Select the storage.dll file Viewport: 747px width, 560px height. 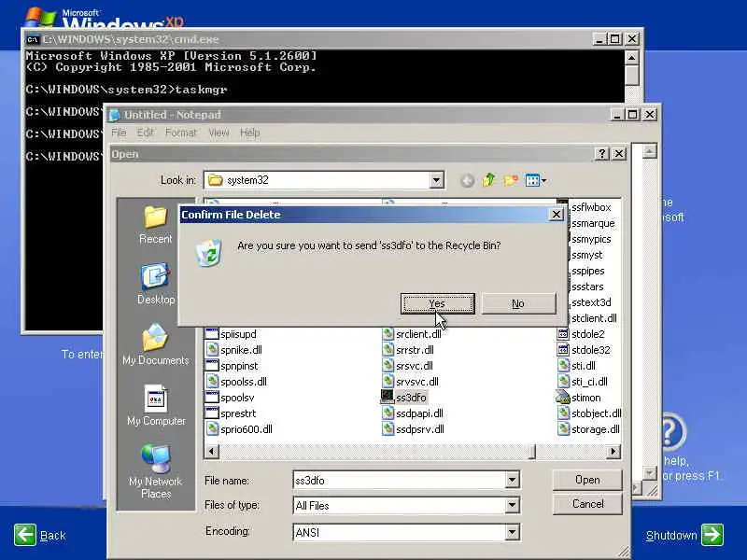tap(589, 429)
